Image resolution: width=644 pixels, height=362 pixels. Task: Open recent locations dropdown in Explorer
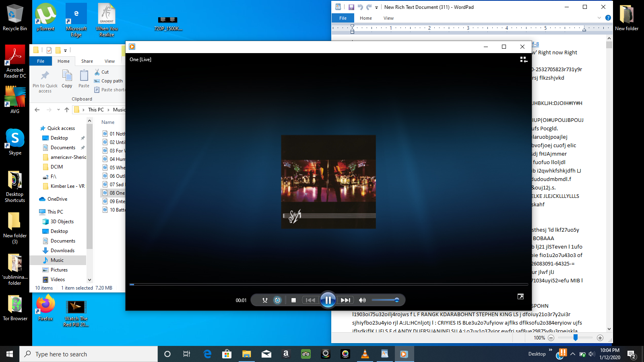pos(58,110)
